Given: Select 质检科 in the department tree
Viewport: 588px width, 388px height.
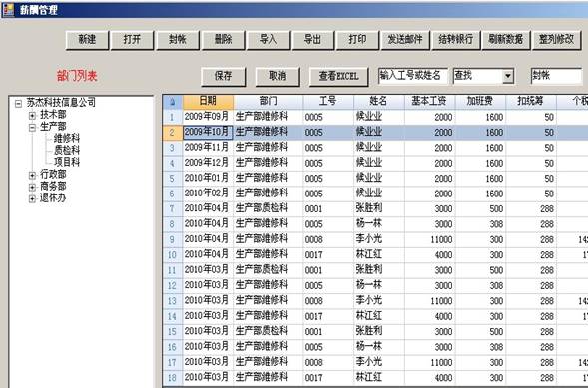Looking at the screenshot, I should click(x=67, y=151).
